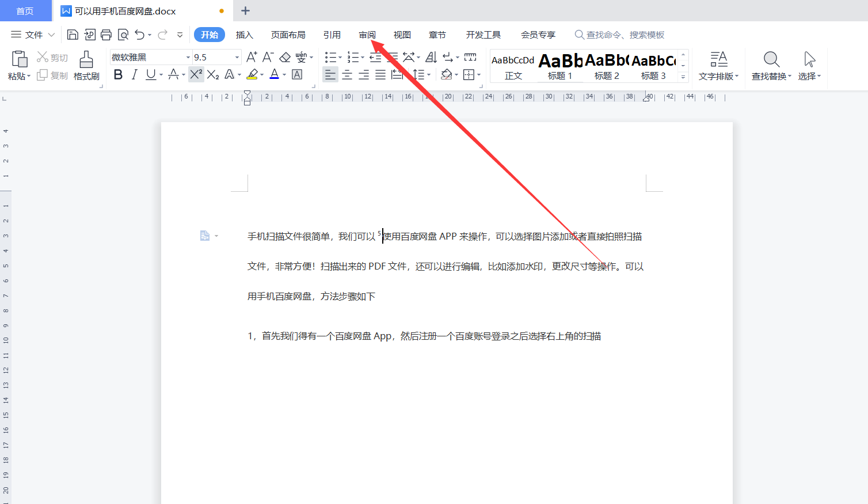
Task: Toggle Superscript X² button
Action: [196, 74]
